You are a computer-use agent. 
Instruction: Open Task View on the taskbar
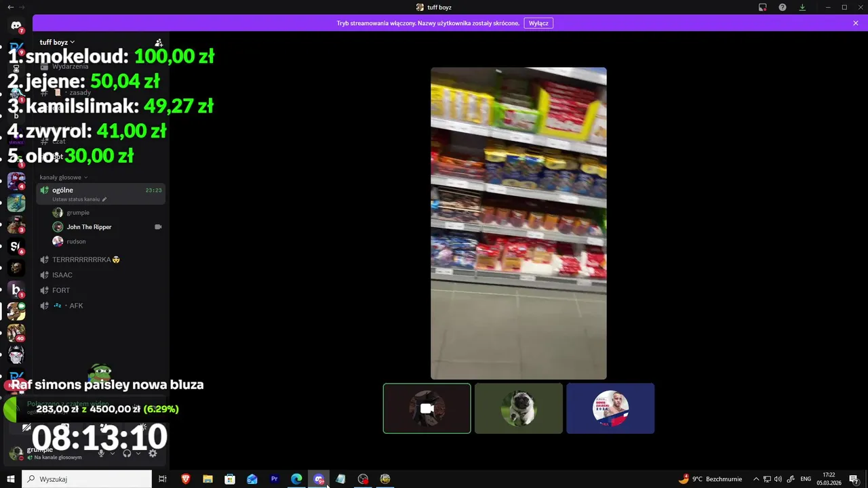point(163,479)
